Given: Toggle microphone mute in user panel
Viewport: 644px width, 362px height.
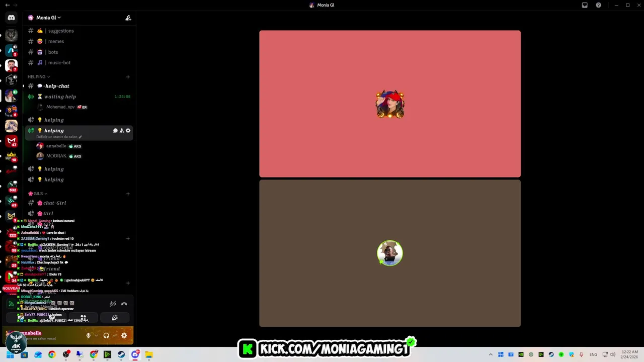Looking at the screenshot, I should click(88, 335).
